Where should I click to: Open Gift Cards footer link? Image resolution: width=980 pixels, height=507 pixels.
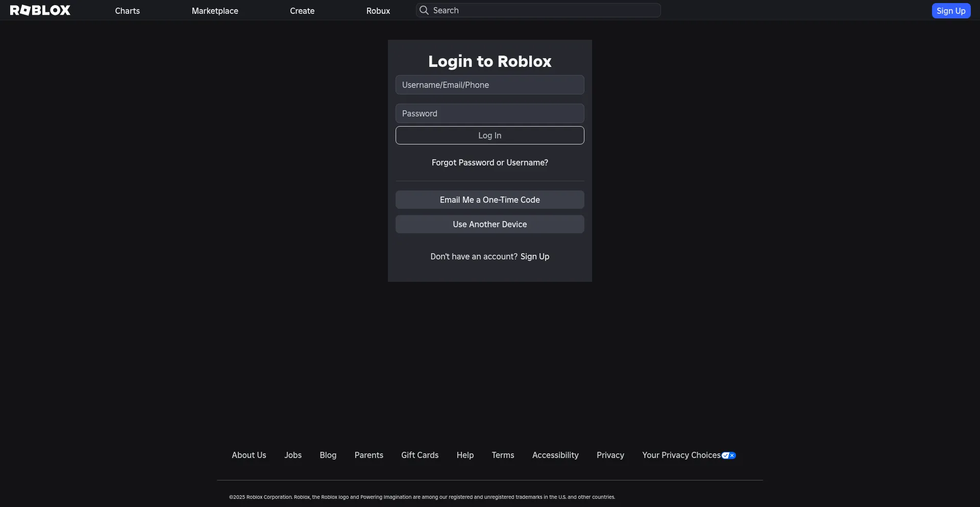tap(420, 455)
